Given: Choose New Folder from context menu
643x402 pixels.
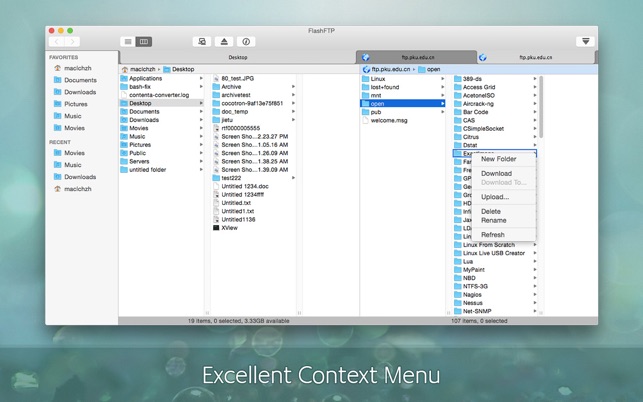Looking at the screenshot, I should coord(498,159).
